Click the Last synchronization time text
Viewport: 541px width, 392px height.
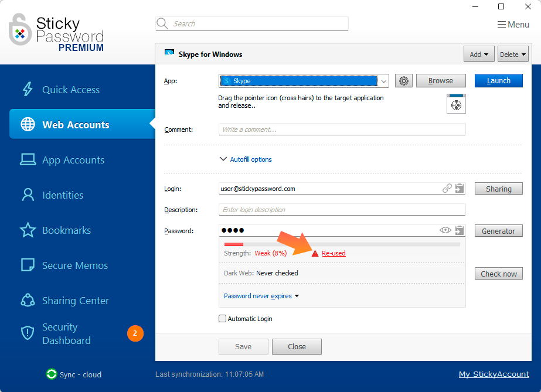[209, 374]
